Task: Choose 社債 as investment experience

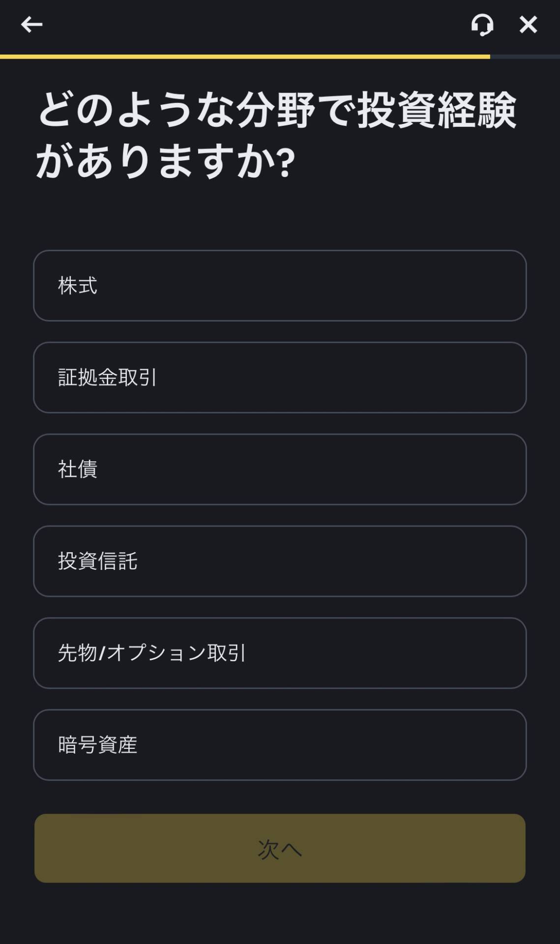Action: [279, 469]
